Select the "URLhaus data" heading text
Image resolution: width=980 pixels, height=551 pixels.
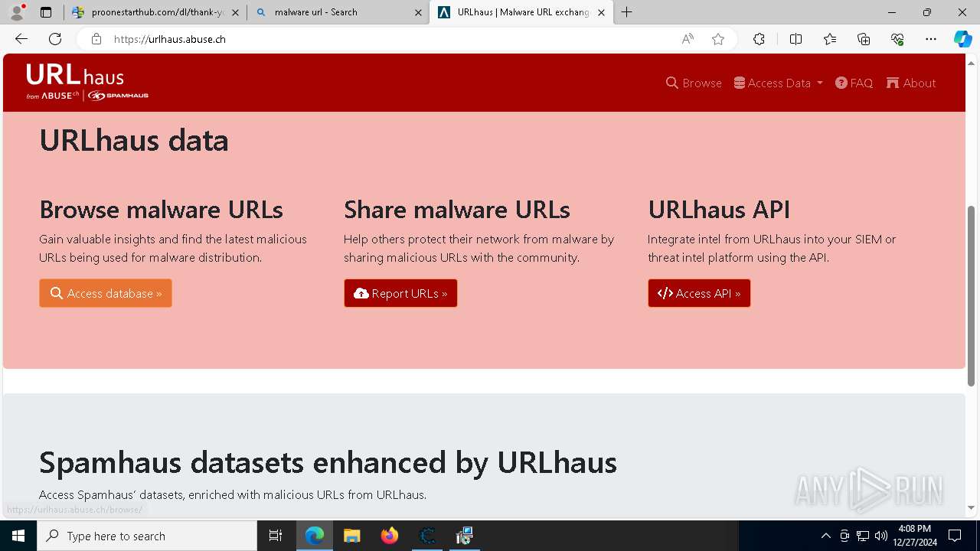134,140
